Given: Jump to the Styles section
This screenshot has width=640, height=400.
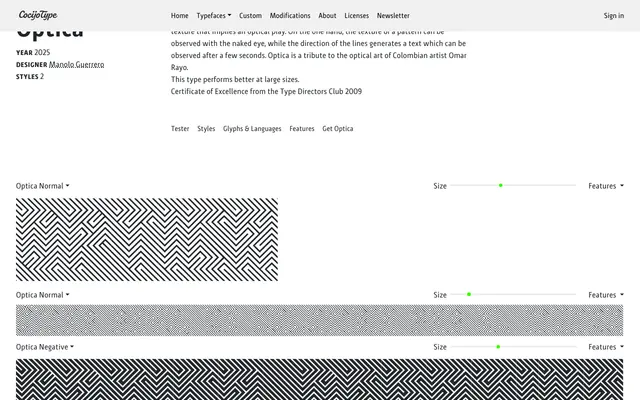Looking at the screenshot, I should coord(206,129).
